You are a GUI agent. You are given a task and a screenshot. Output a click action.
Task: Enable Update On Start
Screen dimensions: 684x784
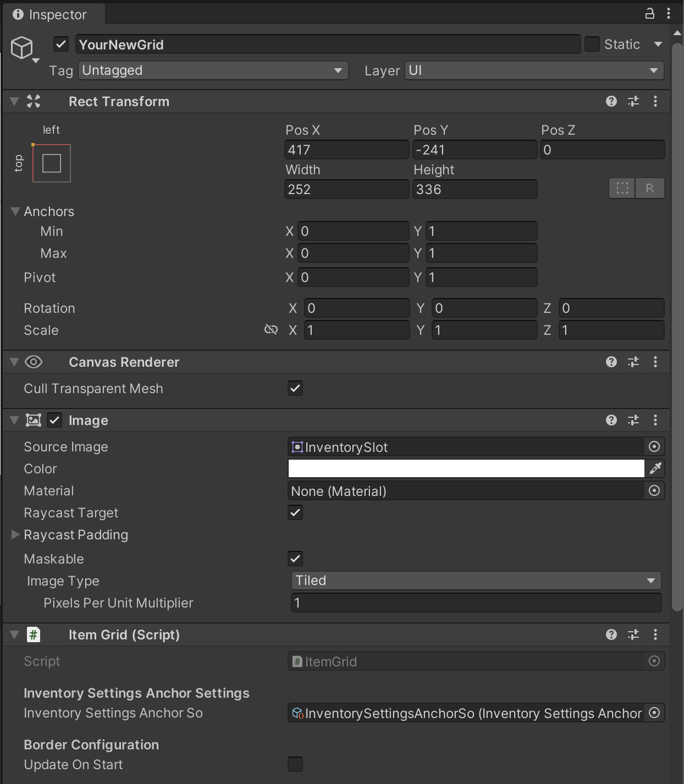tap(295, 764)
